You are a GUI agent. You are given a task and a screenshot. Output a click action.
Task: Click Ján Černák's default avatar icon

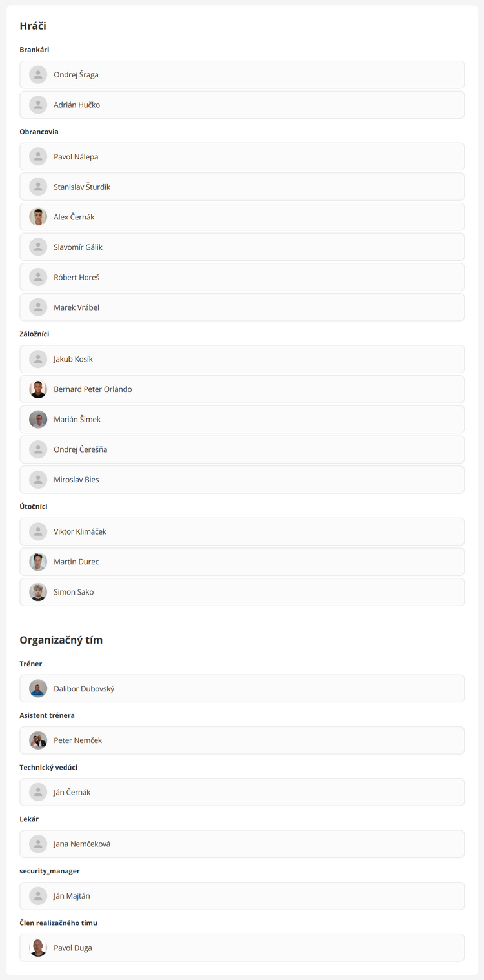(38, 792)
